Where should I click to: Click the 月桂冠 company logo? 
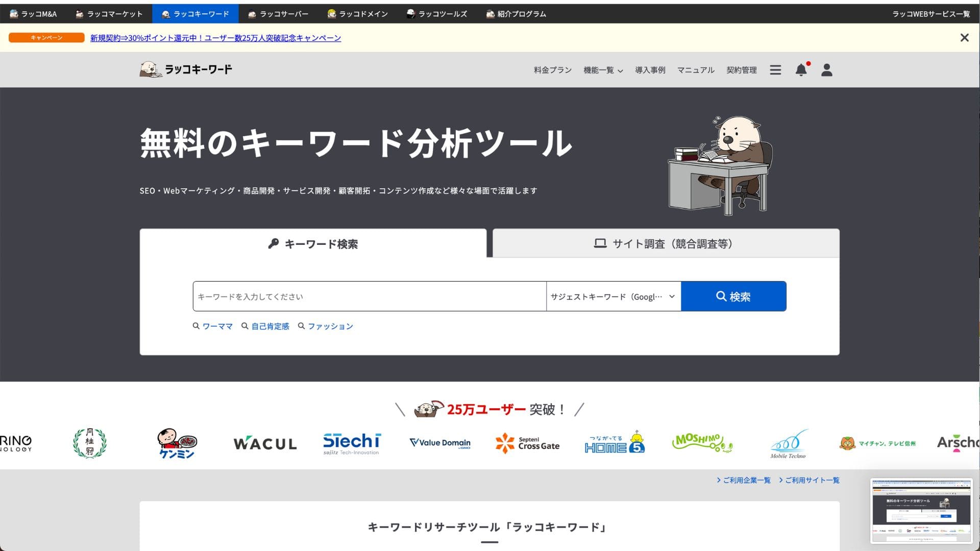click(90, 442)
